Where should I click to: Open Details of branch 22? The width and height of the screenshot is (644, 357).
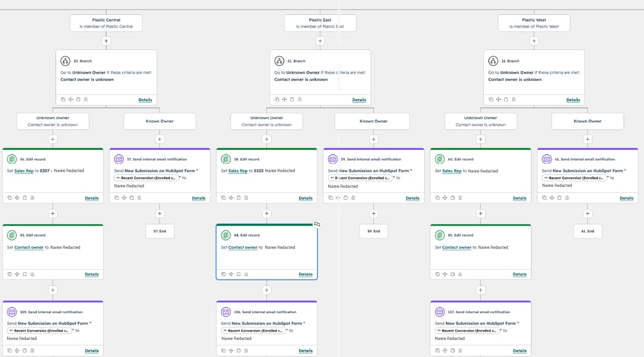[573, 100]
